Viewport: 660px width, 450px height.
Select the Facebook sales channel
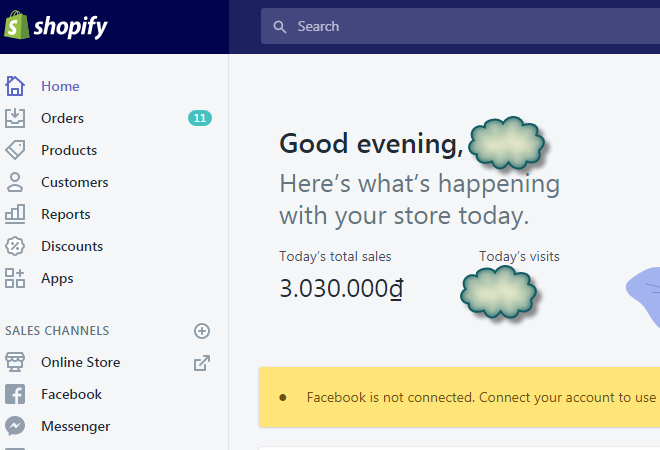pos(71,394)
